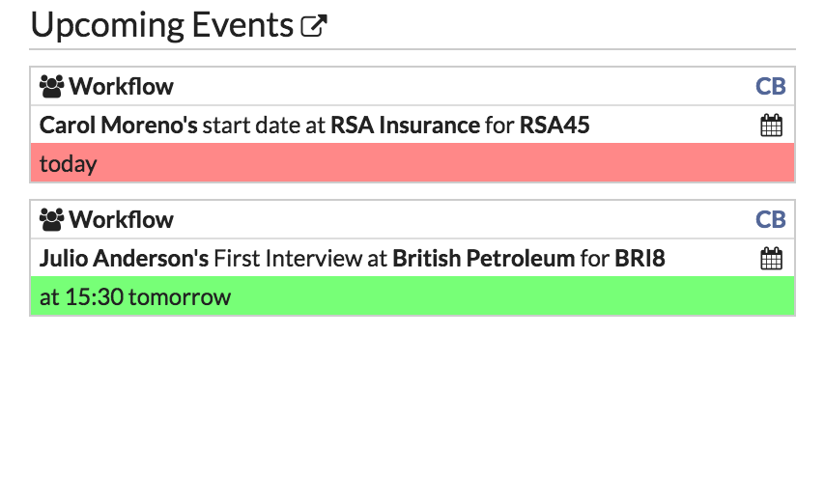Open the CB user link on first event
The image size is (825, 504).
(770, 86)
